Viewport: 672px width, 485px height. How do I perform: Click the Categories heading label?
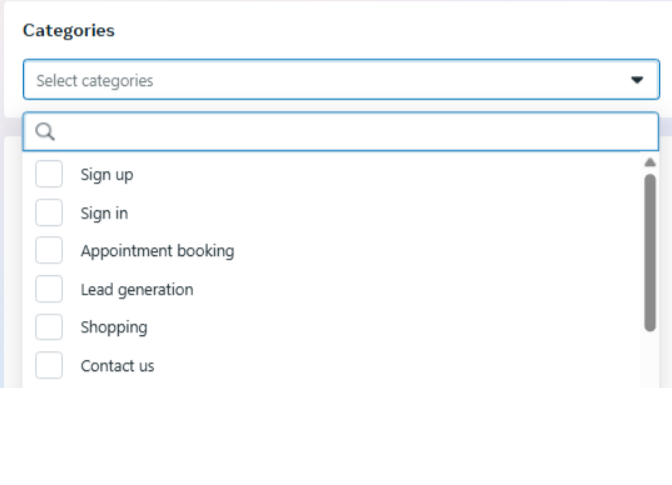click(x=69, y=30)
